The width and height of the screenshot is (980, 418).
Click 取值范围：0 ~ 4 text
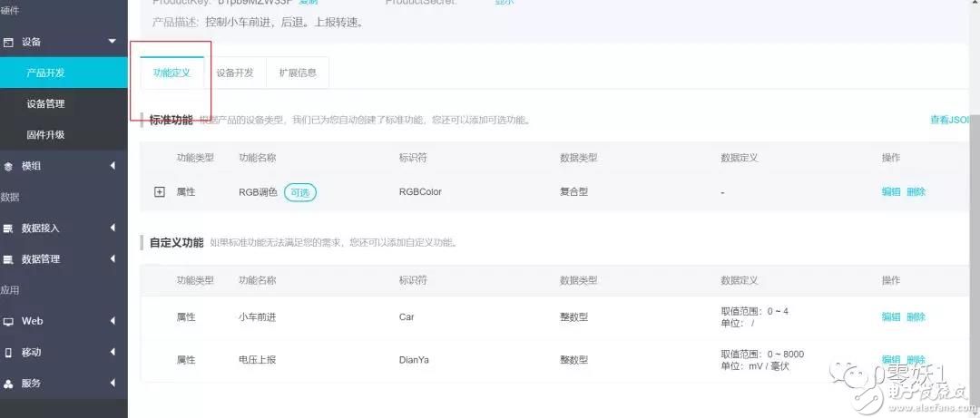pos(754,311)
